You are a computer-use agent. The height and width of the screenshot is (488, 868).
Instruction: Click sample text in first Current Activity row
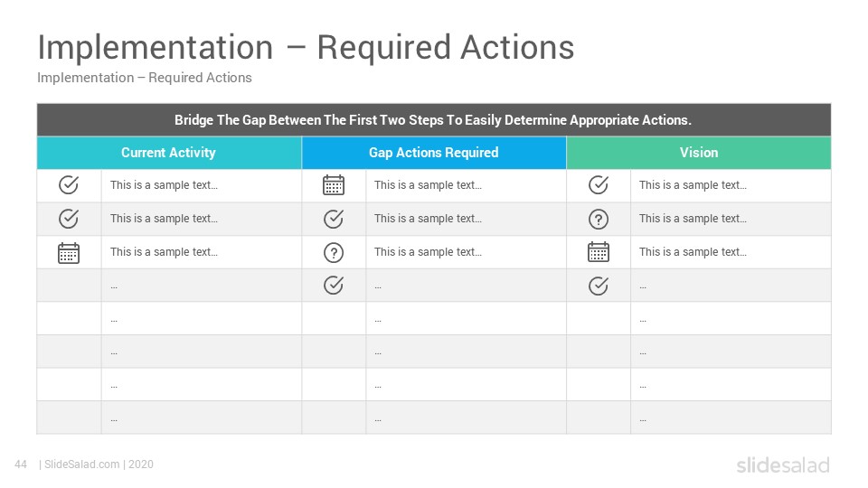point(164,185)
